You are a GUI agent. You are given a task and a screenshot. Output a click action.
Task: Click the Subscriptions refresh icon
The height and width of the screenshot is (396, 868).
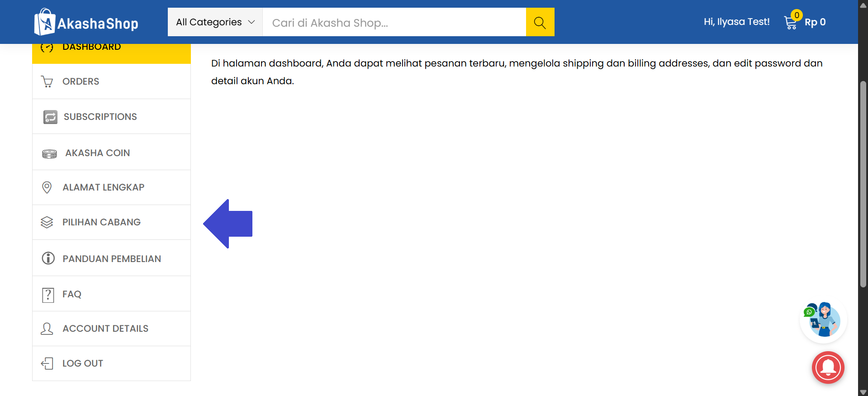click(50, 117)
